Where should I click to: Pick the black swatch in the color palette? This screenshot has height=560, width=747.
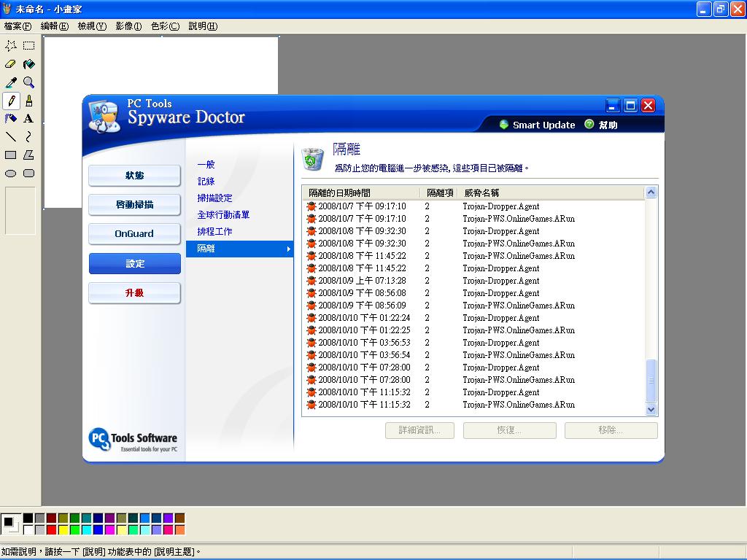[28, 518]
